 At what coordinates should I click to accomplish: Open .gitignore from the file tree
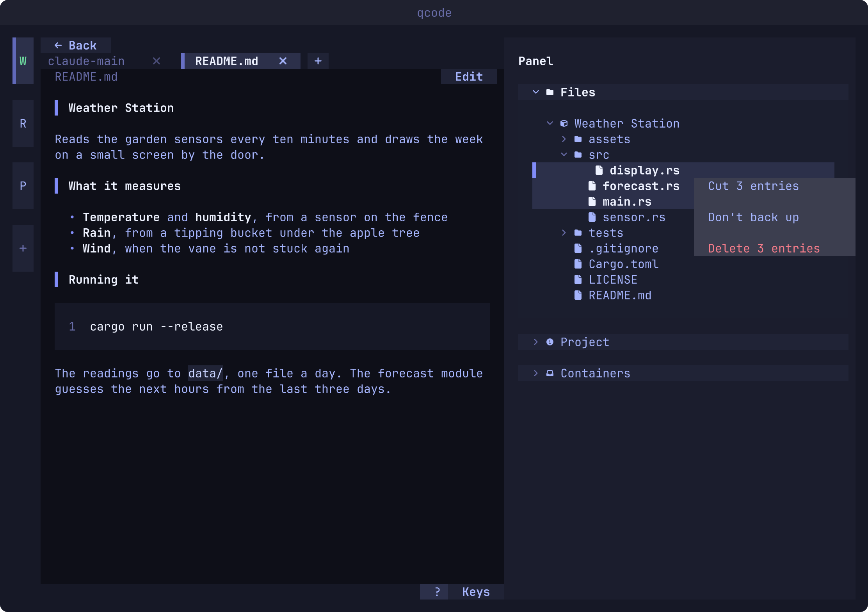tap(624, 248)
